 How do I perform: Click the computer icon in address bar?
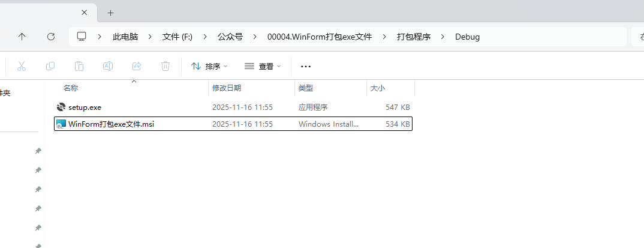(x=82, y=37)
